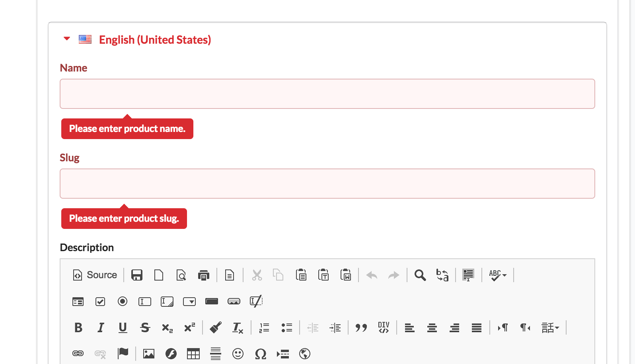Align text left
Viewport: 635px width, 364px height.
coord(410,328)
